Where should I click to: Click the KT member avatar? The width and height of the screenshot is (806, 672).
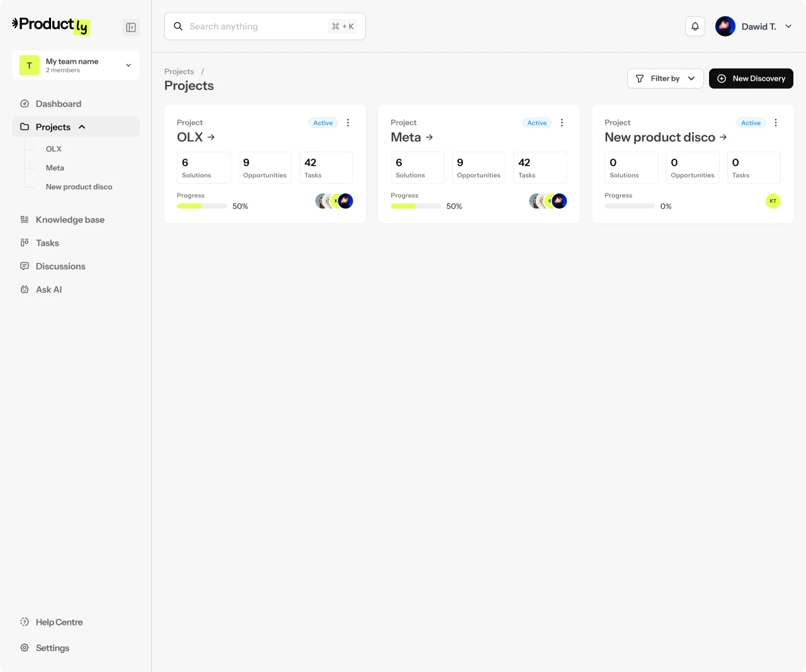click(x=773, y=201)
